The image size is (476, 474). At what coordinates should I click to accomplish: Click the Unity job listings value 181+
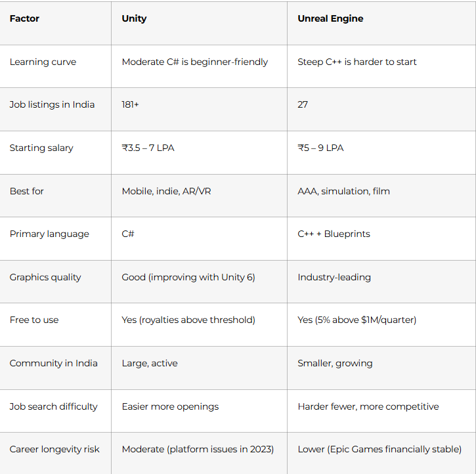pyautogui.click(x=130, y=104)
